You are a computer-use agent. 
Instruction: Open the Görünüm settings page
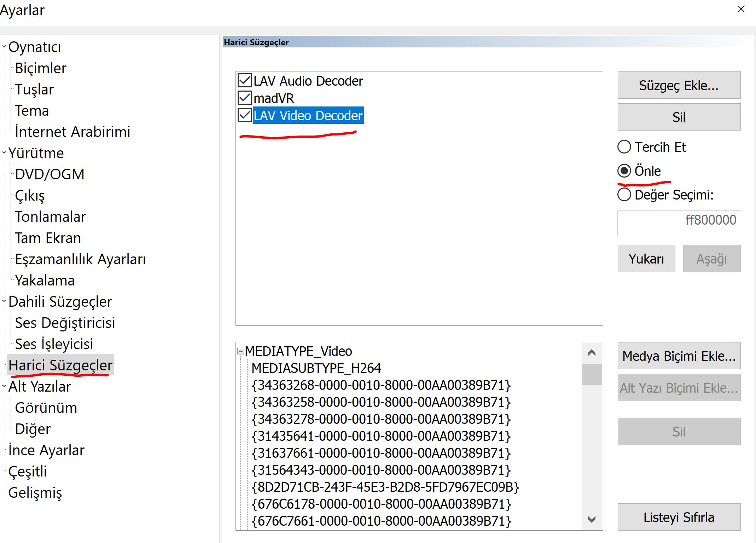[x=46, y=408]
